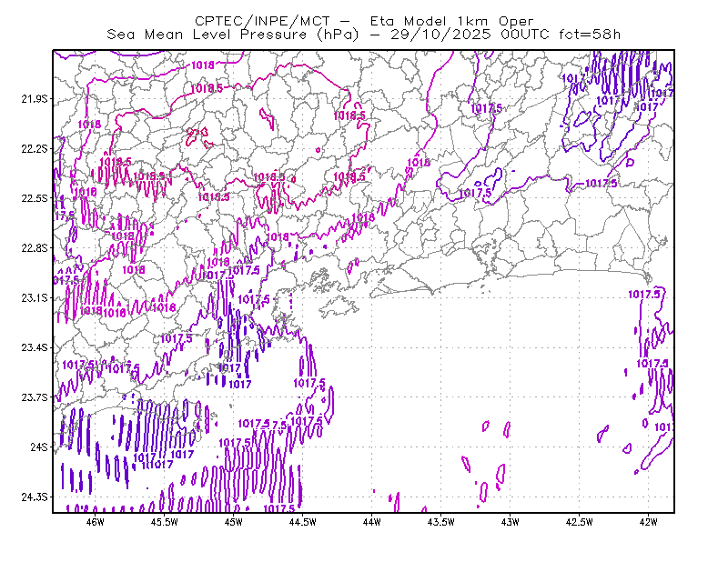Click the Sea Mean Level Pressure subtitle
The image size is (728, 562).
pyautogui.click(x=363, y=35)
